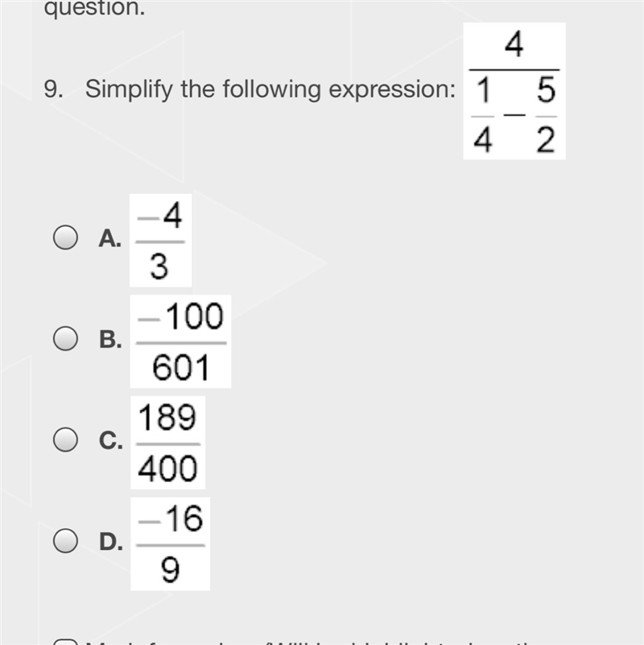Click the 189/400 fraction answer image
The height and width of the screenshot is (645, 644).
[167, 443]
